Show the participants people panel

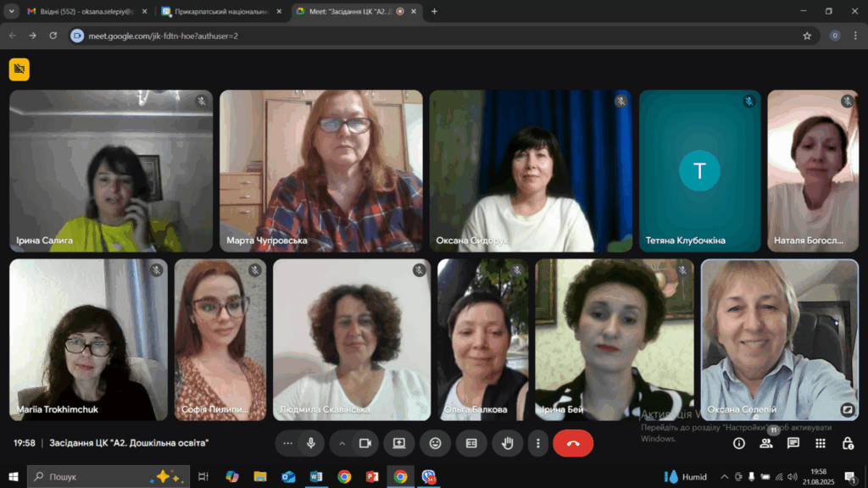766,443
